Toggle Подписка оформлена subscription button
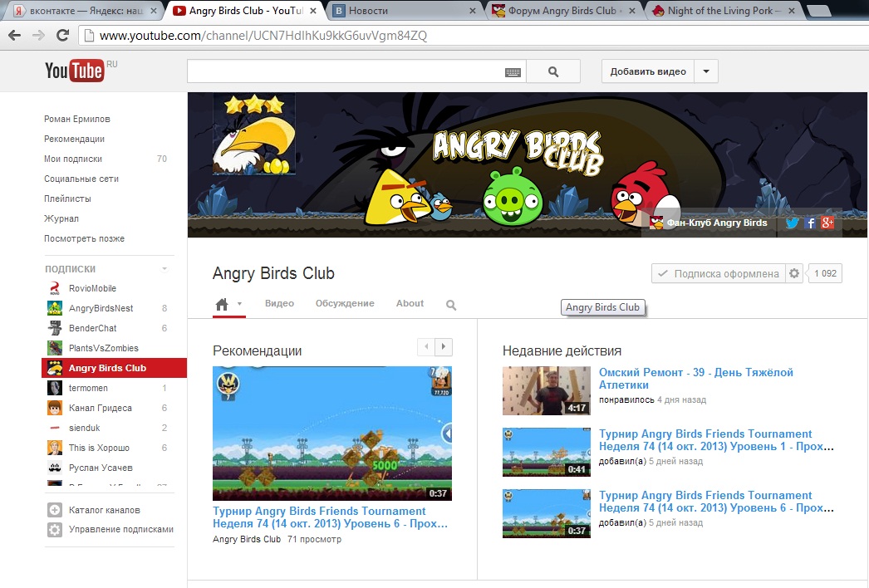This screenshot has width=869, height=588. [719, 273]
